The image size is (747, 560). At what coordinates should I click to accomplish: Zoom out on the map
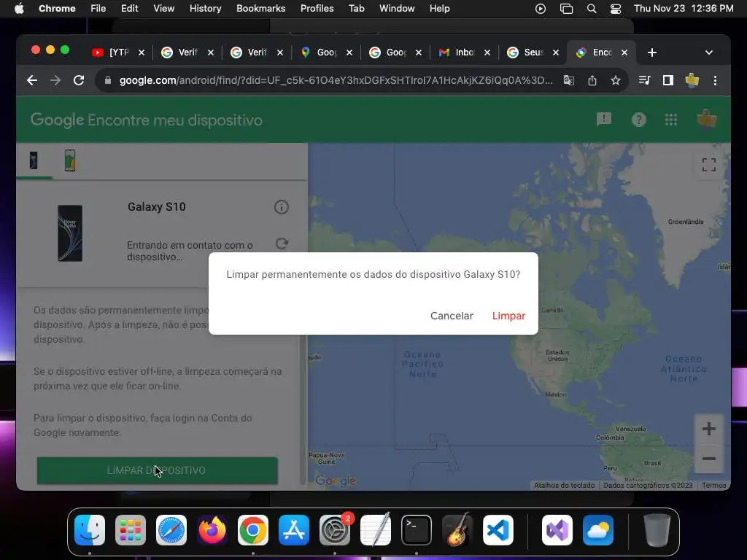tap(709, 459)
